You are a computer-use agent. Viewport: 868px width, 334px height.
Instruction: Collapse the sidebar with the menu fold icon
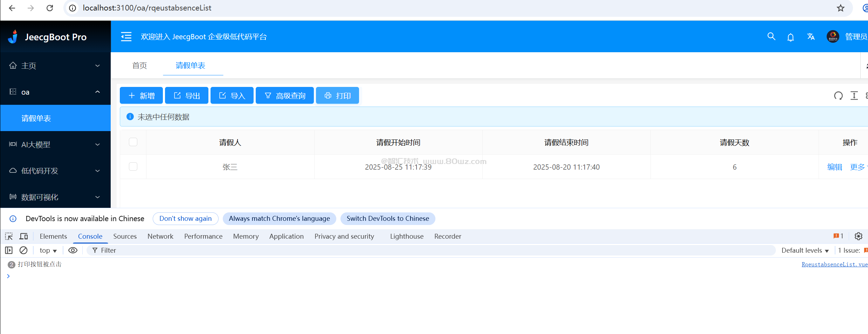(x=126, y=36)
